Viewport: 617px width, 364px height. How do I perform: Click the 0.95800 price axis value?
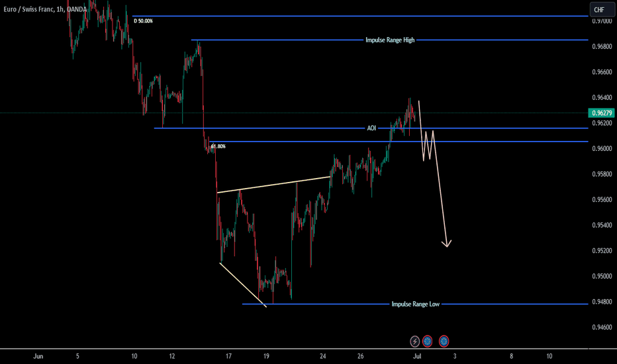(x=602, y=174)
